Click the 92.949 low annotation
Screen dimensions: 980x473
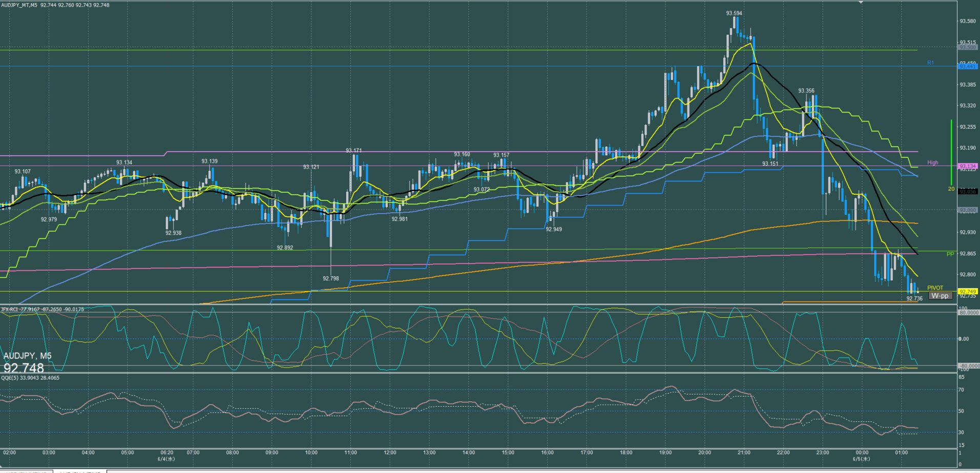(x=554, y=230)
